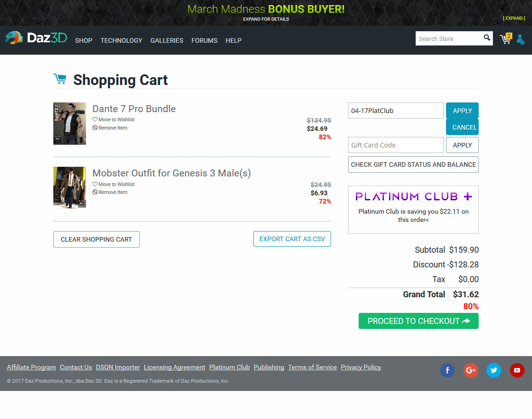Open the Twitter icon in footer

(x=494, y=370)
